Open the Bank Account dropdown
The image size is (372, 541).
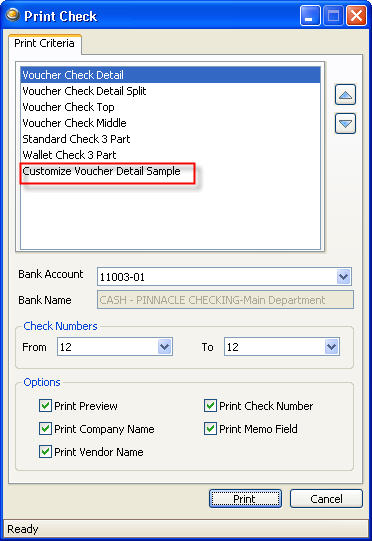tap(343, 277)
